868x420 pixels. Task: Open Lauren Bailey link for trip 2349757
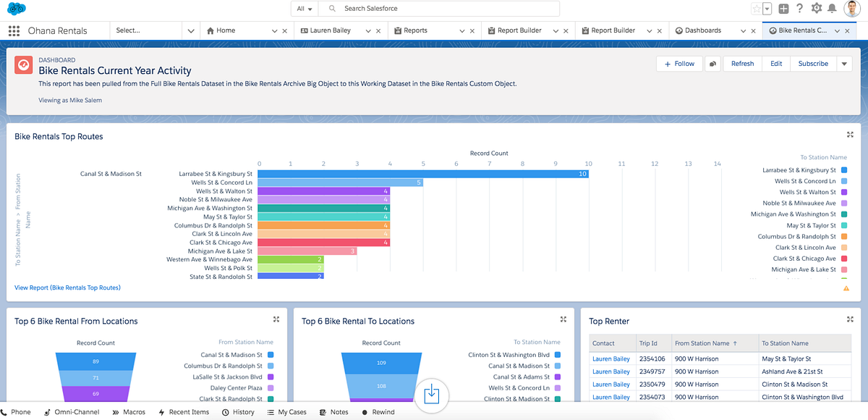tap(611, 371)
